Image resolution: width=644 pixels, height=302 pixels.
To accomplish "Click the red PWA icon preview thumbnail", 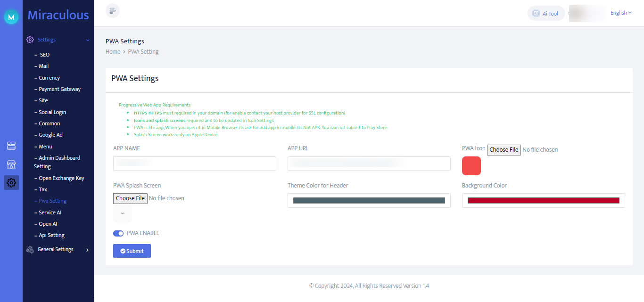I will coord(471,166).
